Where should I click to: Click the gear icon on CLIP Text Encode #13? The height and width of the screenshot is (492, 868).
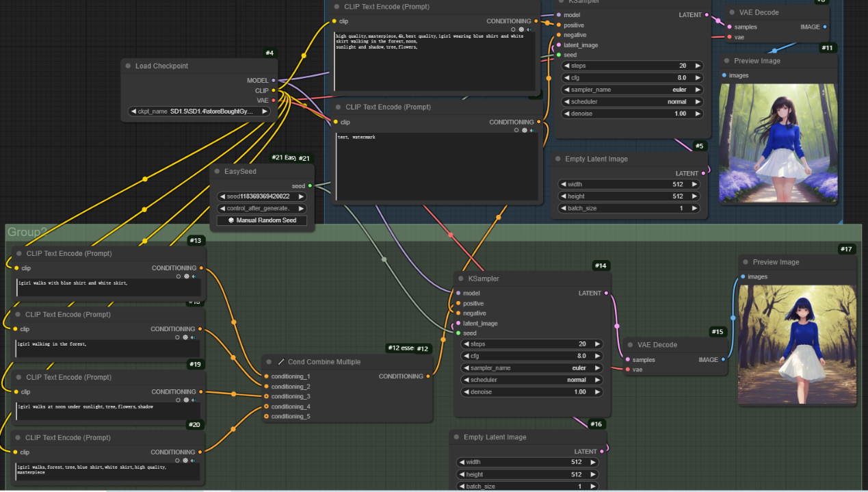pyautogui.click(x=186, y=276)
